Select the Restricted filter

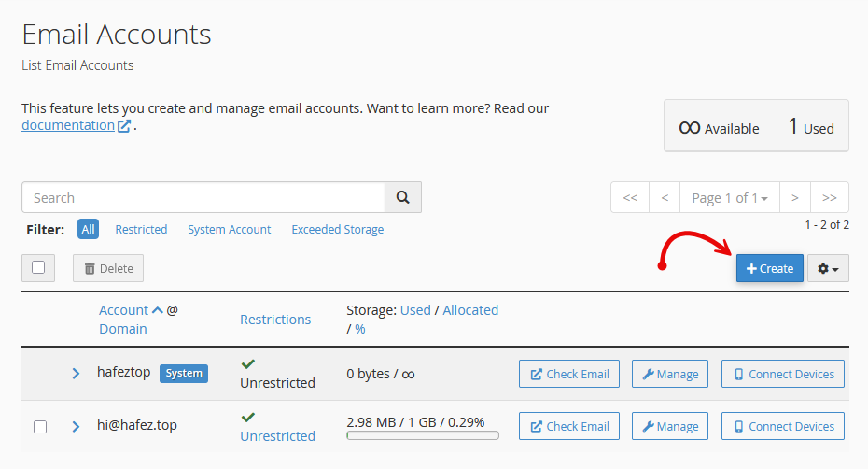(x=141, y=230)
